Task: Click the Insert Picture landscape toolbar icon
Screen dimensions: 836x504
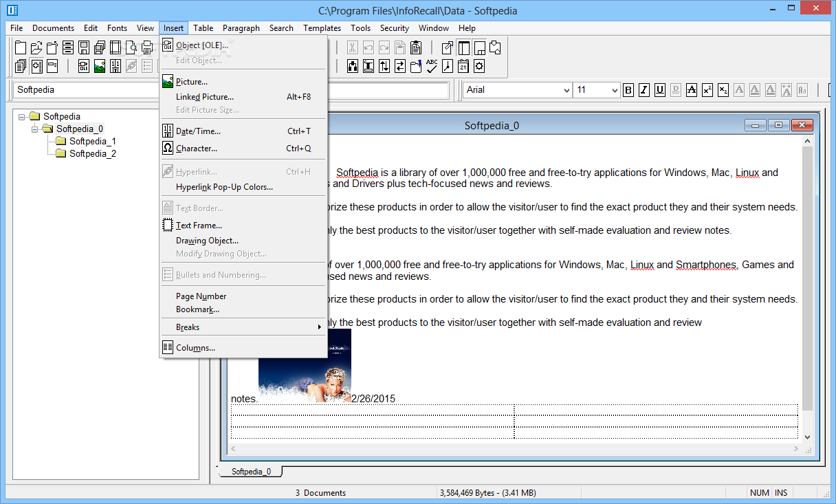Action: (x=100, y=66)
